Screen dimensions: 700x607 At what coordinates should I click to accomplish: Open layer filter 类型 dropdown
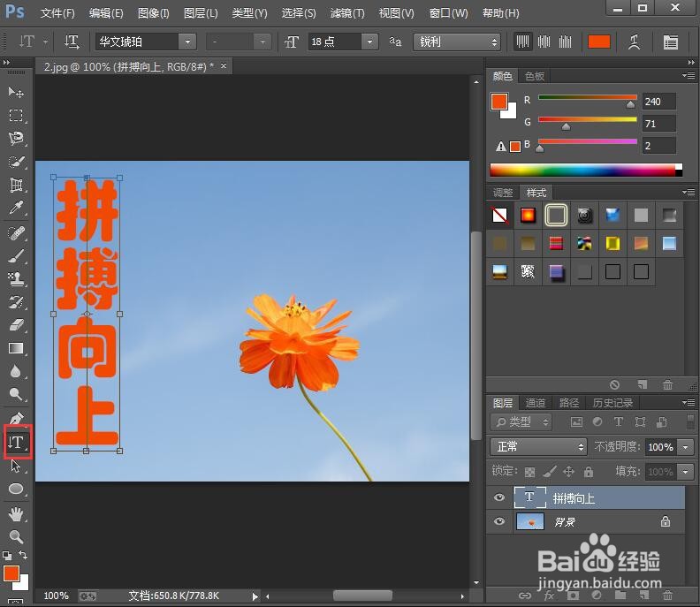(521, 421)
